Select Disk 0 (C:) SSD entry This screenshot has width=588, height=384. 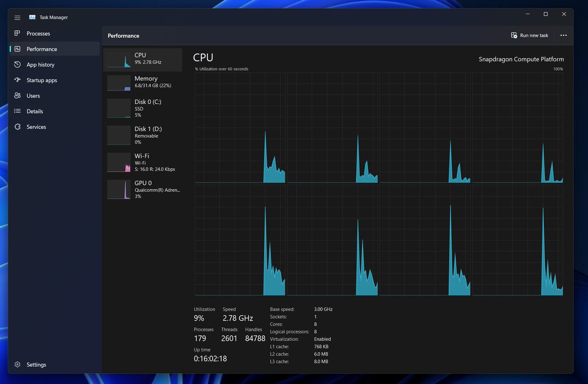143,108
